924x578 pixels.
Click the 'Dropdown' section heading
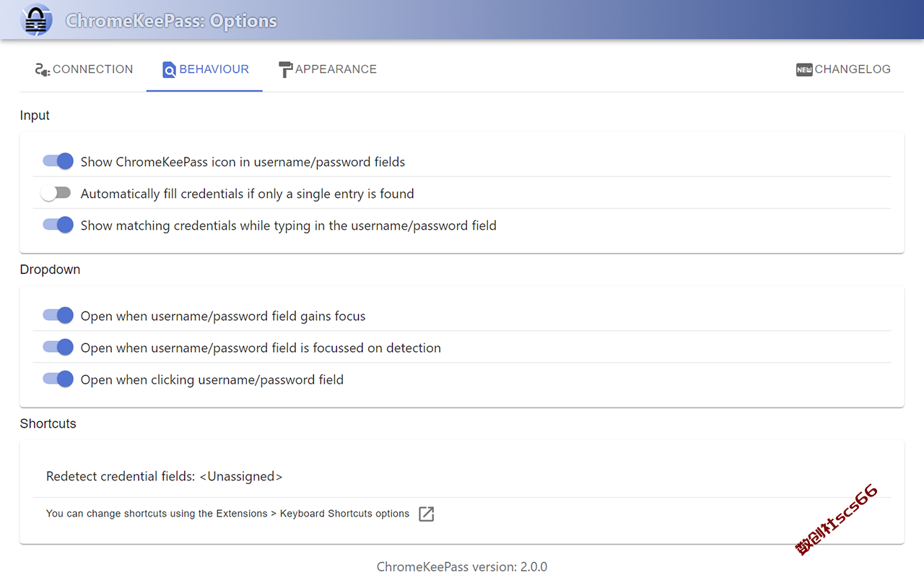click(x=50, y=269)
